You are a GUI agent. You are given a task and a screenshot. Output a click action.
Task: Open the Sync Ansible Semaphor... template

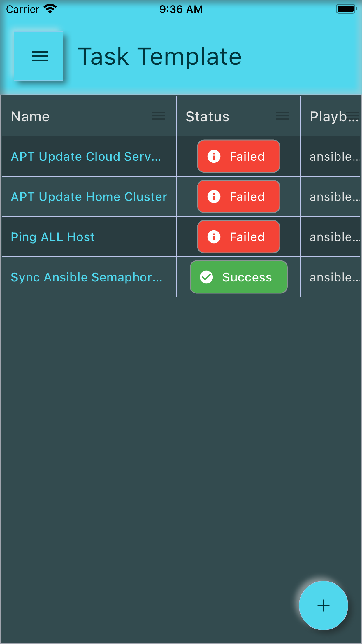[87, 277]
